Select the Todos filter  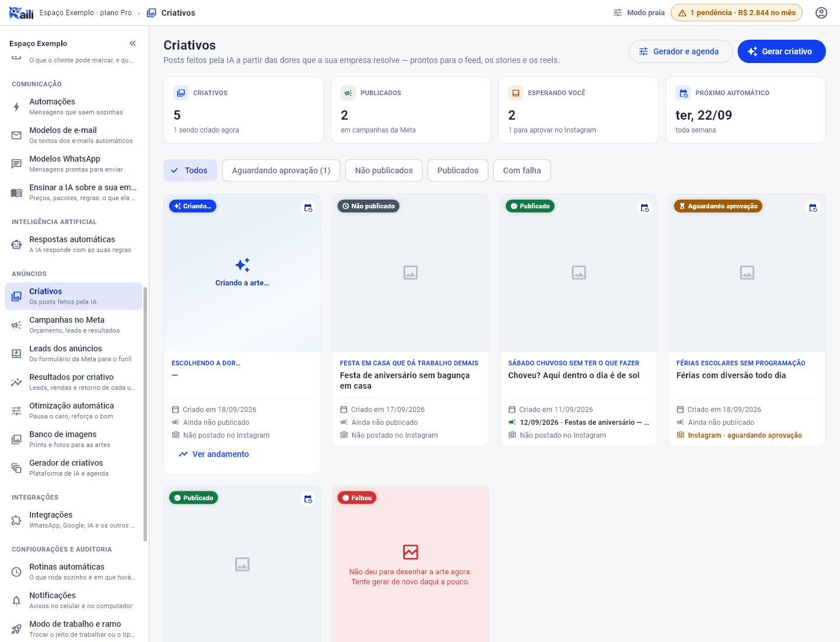(x=190, y=170)
